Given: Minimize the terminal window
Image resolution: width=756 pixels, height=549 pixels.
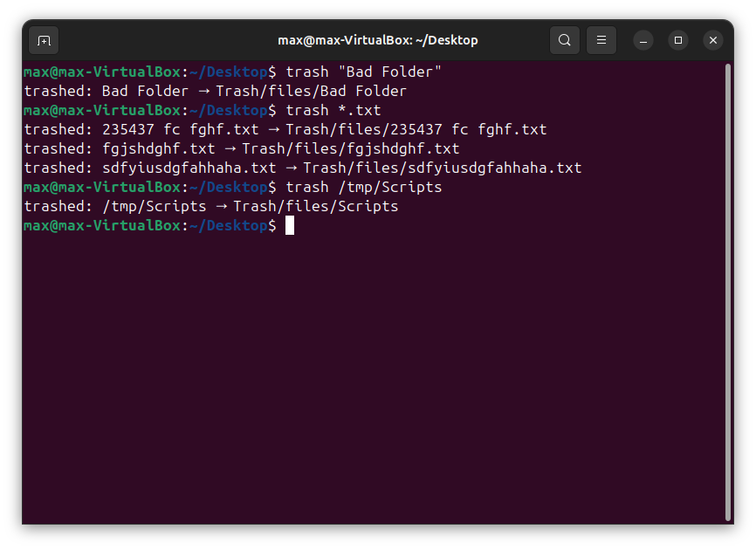Looking at the screenshot, I should coord(643,40).
